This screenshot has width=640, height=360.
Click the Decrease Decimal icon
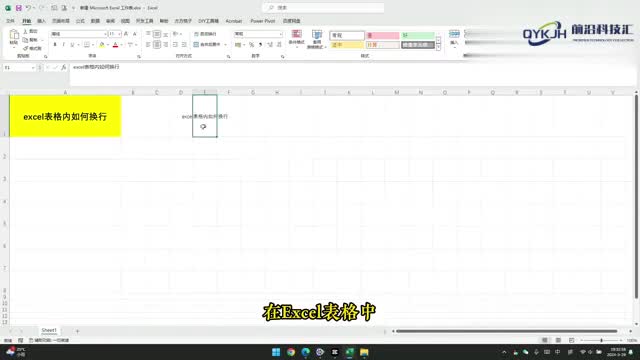pos(279,45)
